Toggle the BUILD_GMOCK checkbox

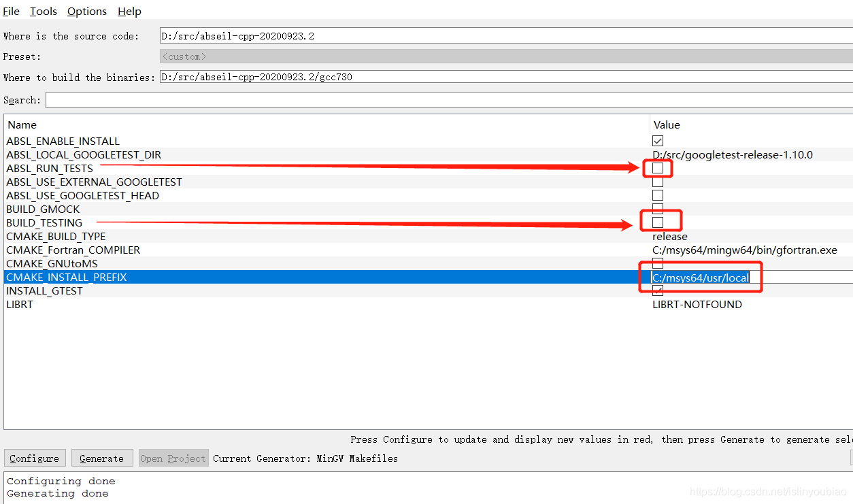[657, 209]
